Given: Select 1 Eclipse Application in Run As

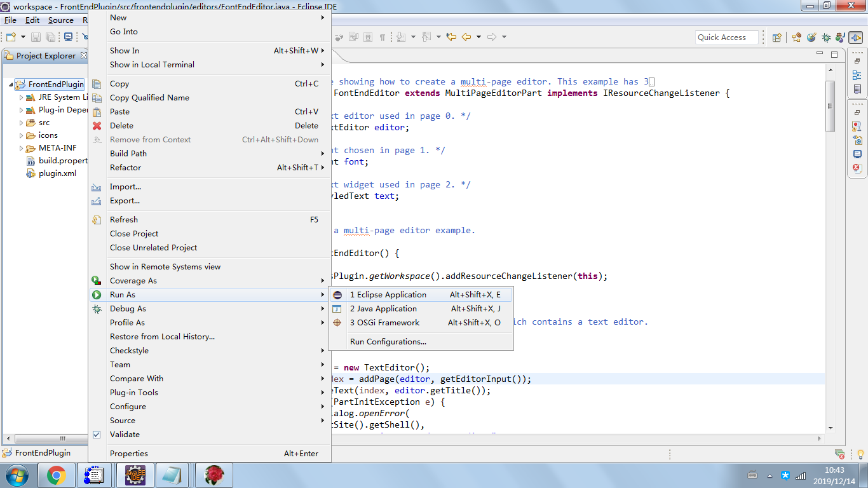Looking at the screenshot, I should pos(421,295).
